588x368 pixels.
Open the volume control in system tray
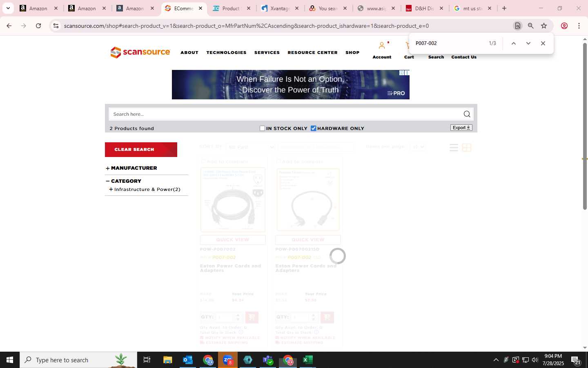(535, 360)
